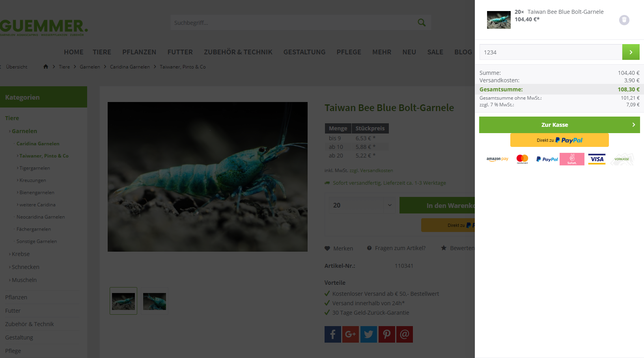The height and width of the screenshot is (358, 644).
Task: Go to Übersicht link
Action: (17, 67)
